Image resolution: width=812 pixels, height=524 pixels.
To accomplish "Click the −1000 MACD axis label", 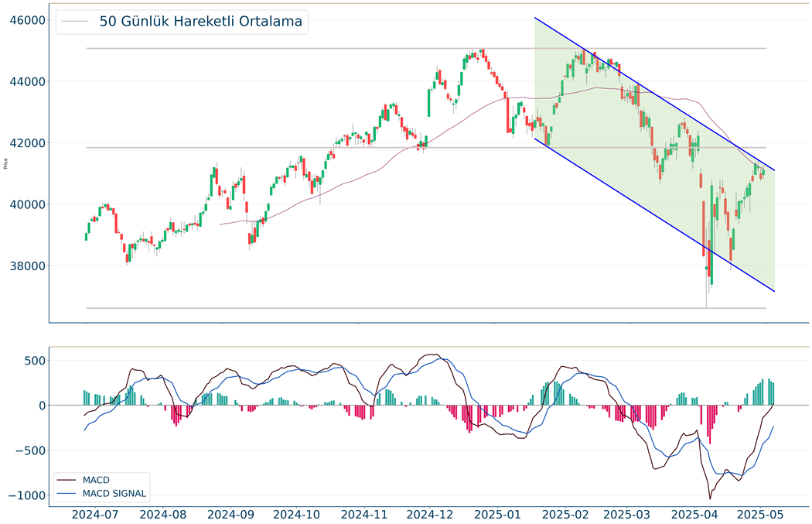I will [x=27, y=496].
